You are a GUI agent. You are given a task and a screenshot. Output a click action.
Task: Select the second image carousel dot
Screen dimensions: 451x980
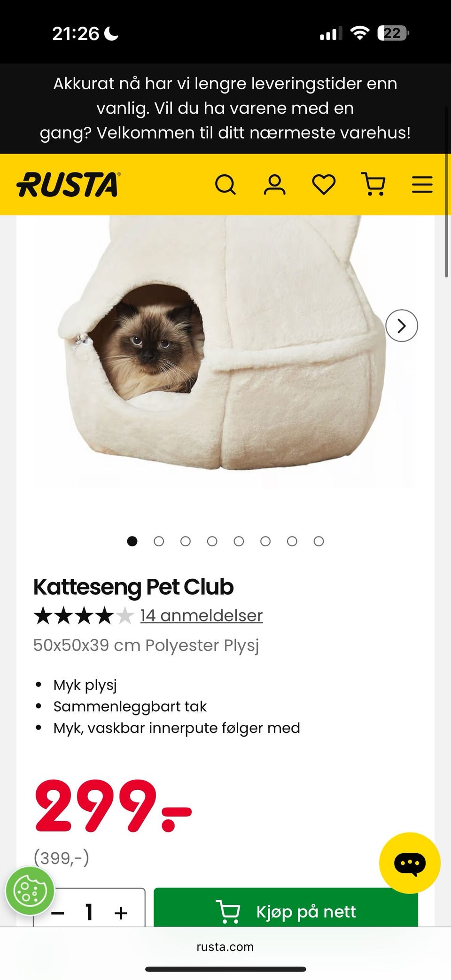tap(159, 541)
